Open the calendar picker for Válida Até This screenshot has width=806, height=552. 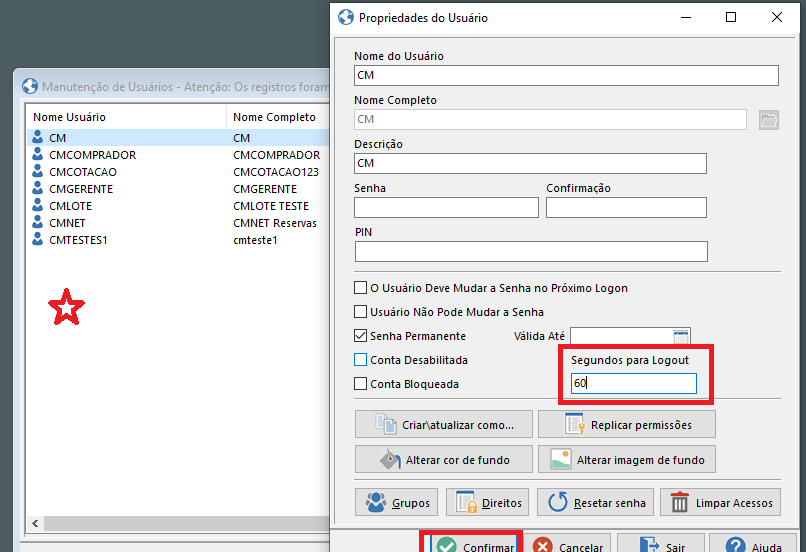681,337
